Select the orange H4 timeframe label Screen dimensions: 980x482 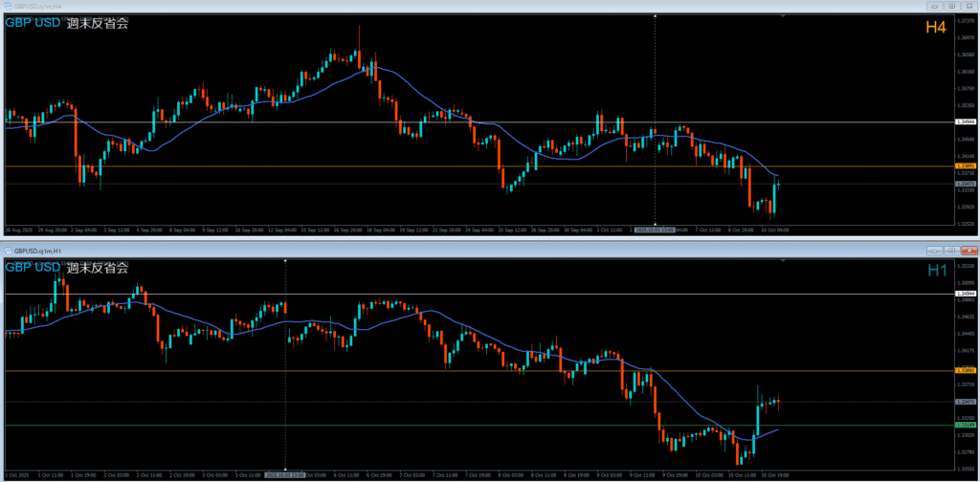tap(935, 29)
